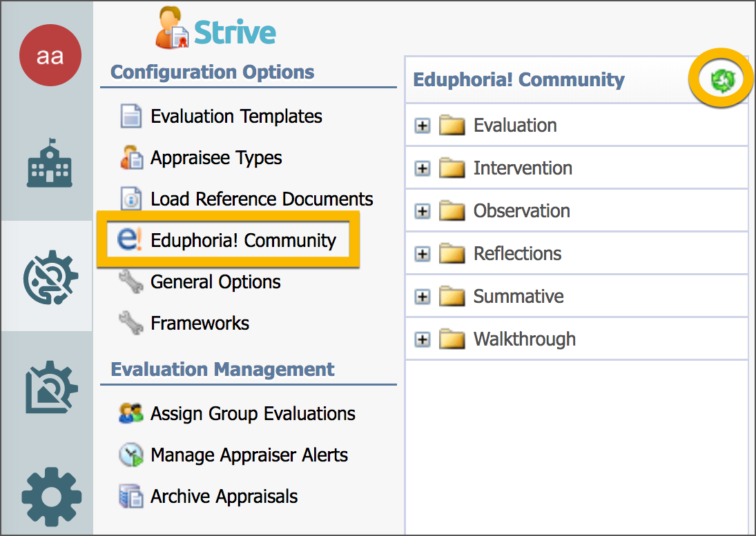Click the Archive Appraisals files icon
This screenshot has height=536, width=756.
coord(131,497)
